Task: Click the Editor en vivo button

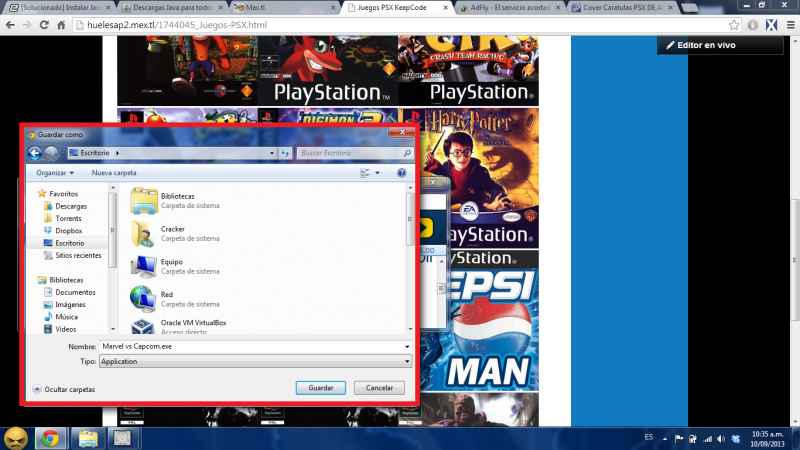Action: click(720, 45)
